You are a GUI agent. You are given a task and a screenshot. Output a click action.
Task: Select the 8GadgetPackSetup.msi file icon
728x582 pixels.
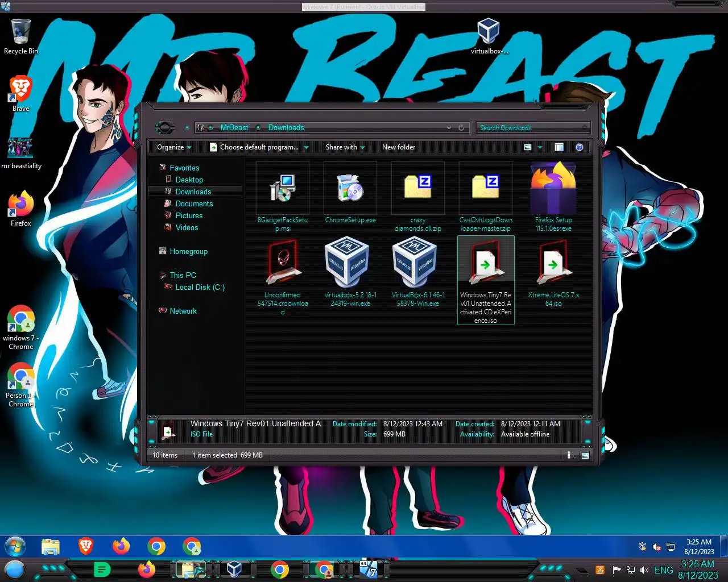coord(282,188)
